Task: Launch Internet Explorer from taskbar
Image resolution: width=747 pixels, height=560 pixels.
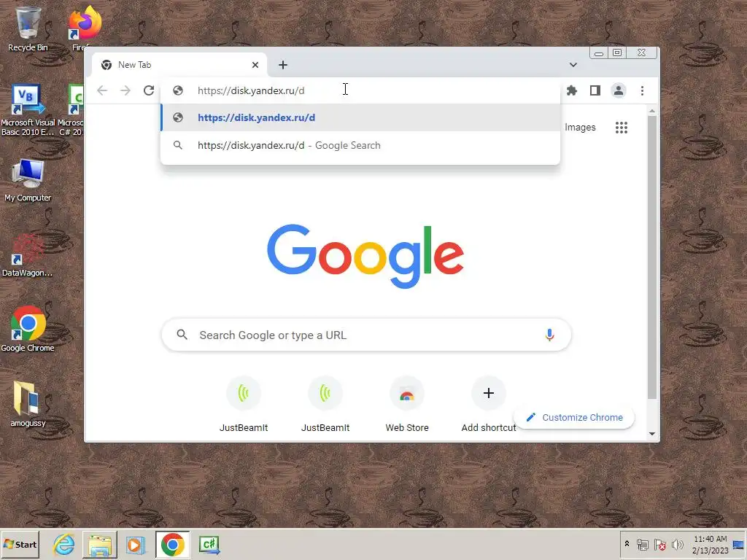Action: coord(64,544)
